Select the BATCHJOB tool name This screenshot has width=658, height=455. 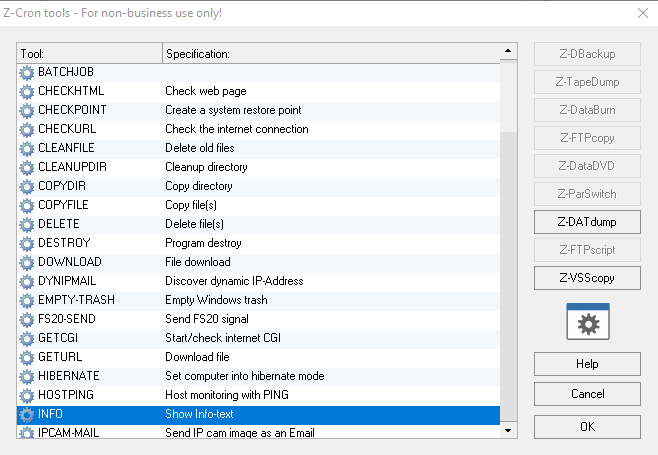coord(66,72)
